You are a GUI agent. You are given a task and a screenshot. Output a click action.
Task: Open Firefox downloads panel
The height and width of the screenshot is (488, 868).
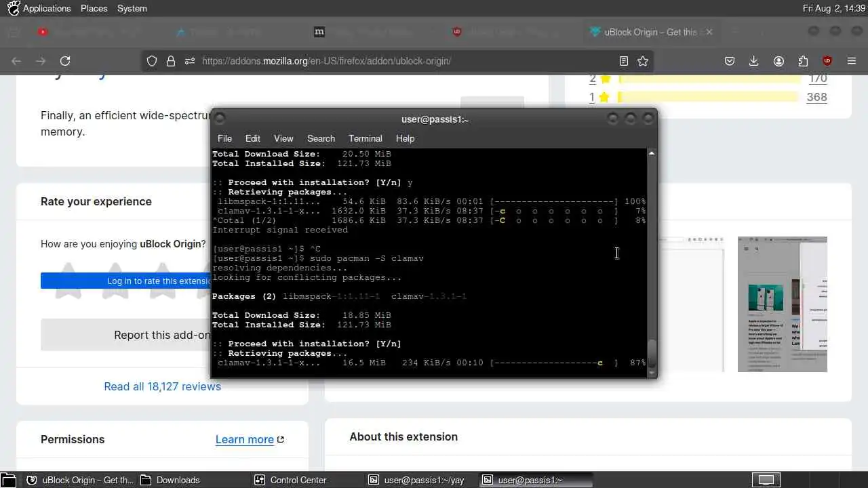pyautogui.click(x=753, y=61)
